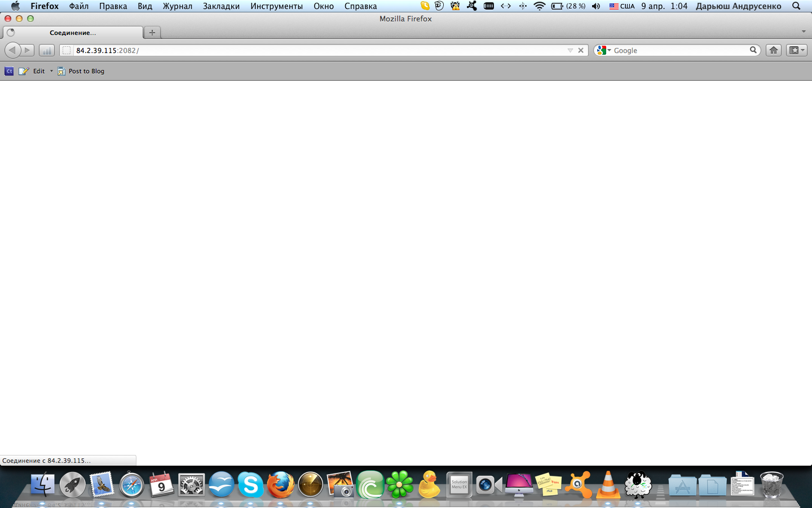Open the Файл menu

tap(79, 6)
